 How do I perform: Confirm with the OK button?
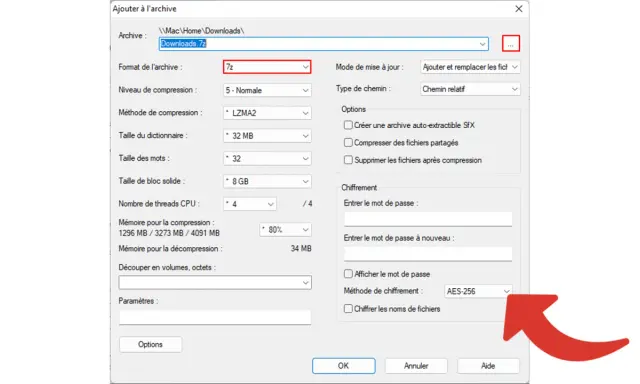344,366
